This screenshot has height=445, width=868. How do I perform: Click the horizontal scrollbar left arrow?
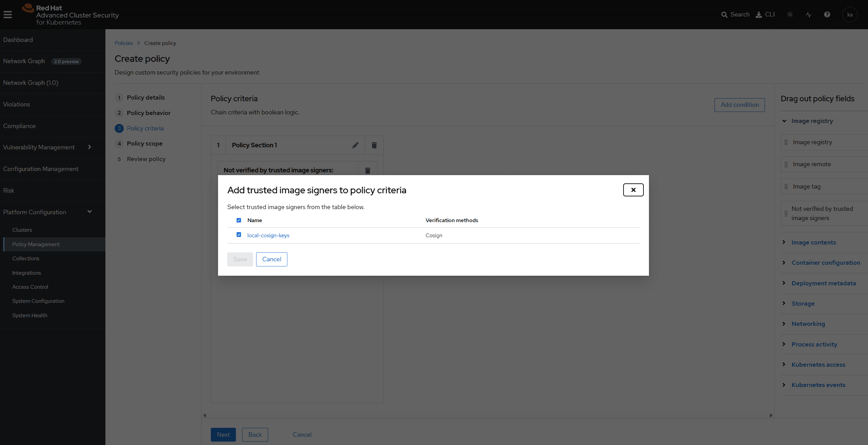coord(205,415)
